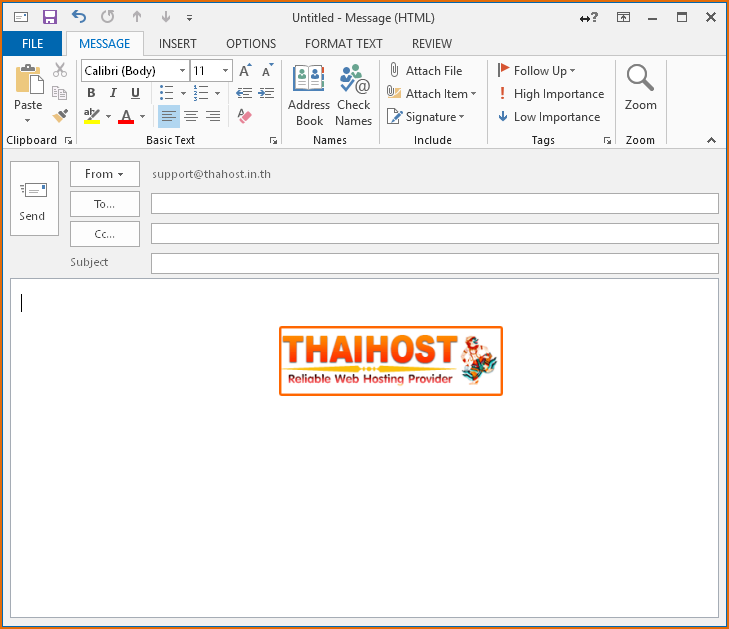Set Low Importance

point(549,117)
